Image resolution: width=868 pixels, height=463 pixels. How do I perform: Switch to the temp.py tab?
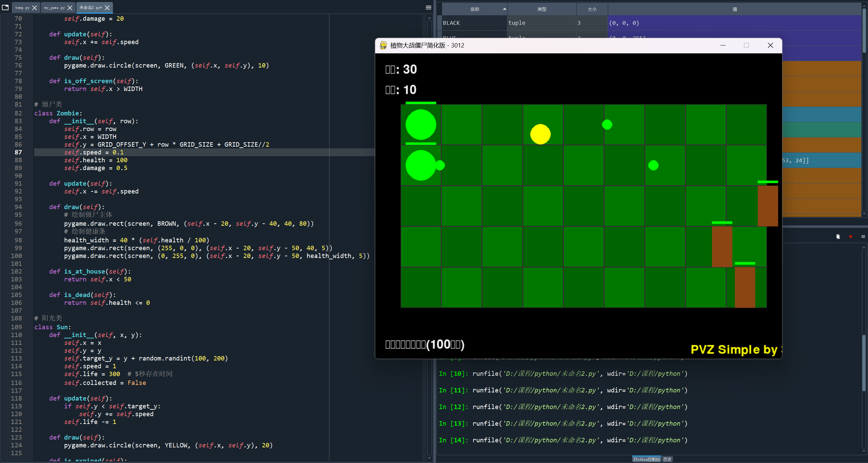point(22,8)
